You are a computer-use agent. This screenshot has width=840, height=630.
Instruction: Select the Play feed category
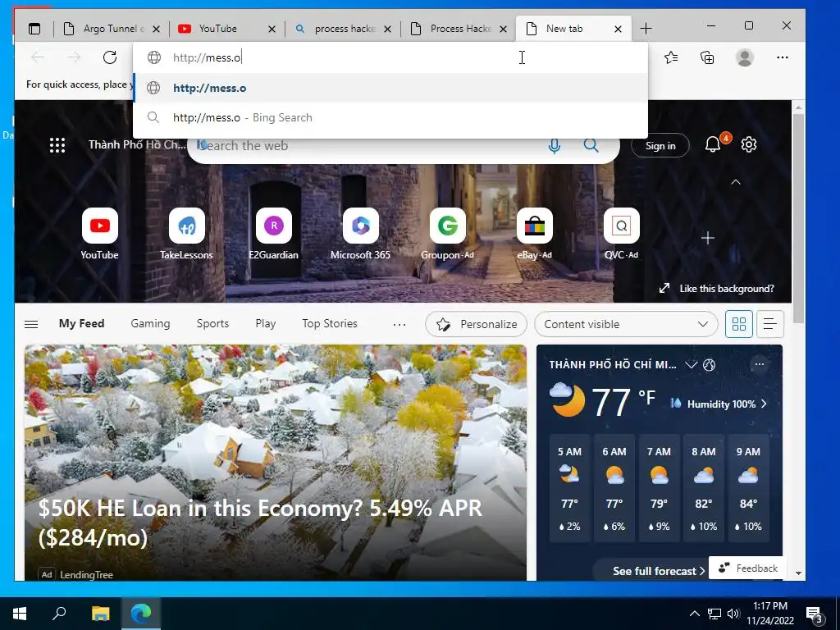point(265,323)
